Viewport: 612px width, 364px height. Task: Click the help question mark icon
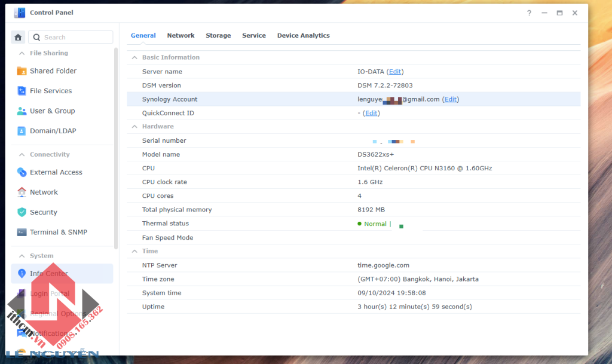(x=529, y=13)
